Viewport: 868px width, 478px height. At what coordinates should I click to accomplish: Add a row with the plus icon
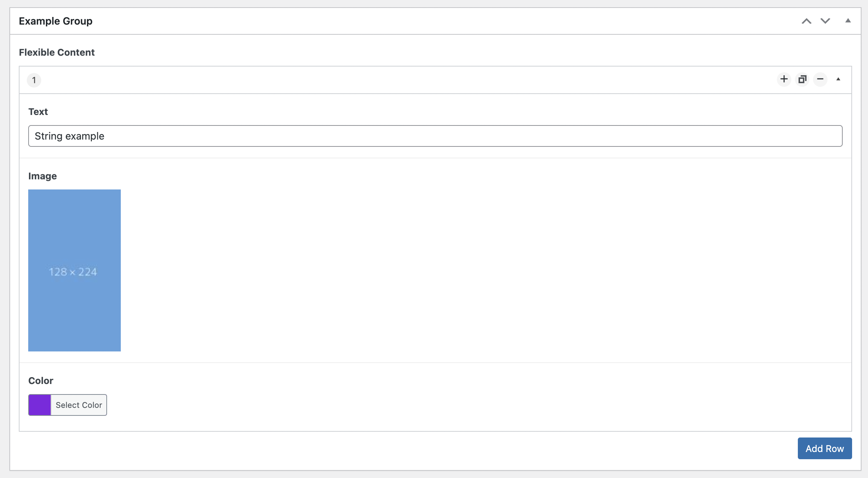[784, 79]
